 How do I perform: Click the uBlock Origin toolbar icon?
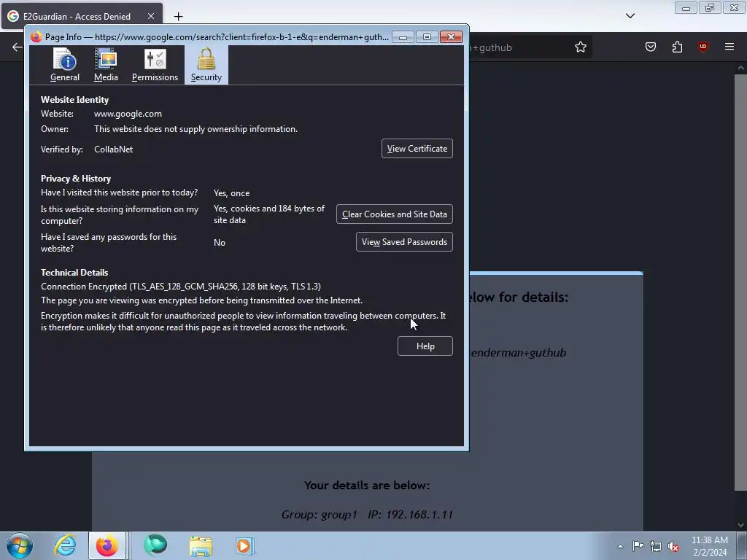click(x=703, y=47)
